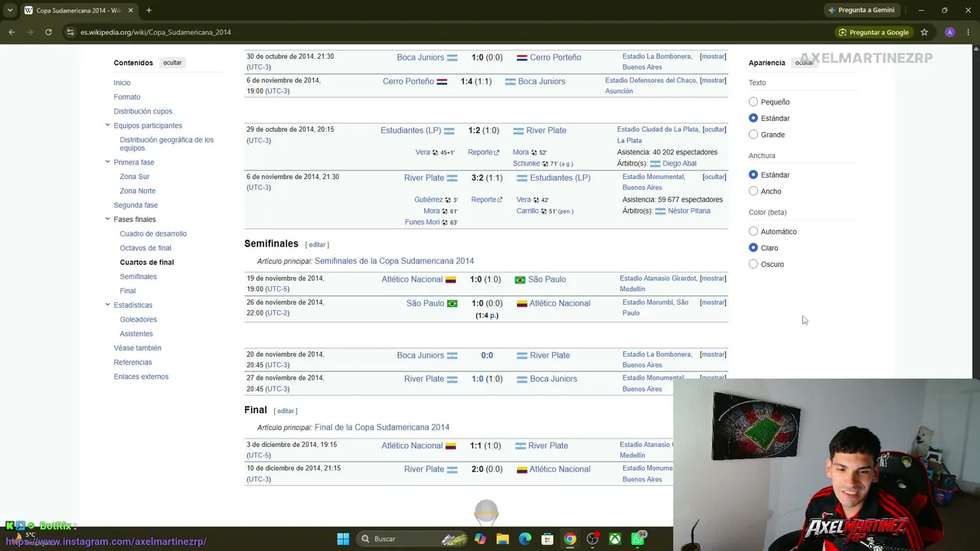Viewport: 980px width, 551px height.
Task: Go to Goleadores in the contents
Action: 139,319
